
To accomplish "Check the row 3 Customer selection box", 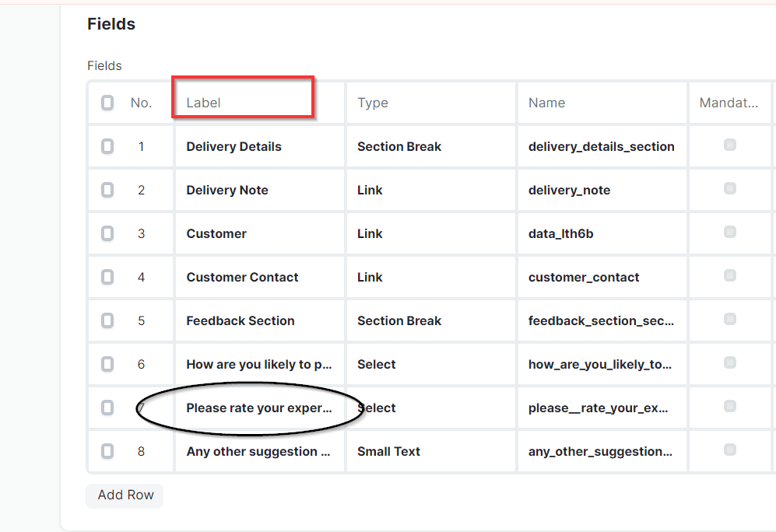I will click(107, 233).
